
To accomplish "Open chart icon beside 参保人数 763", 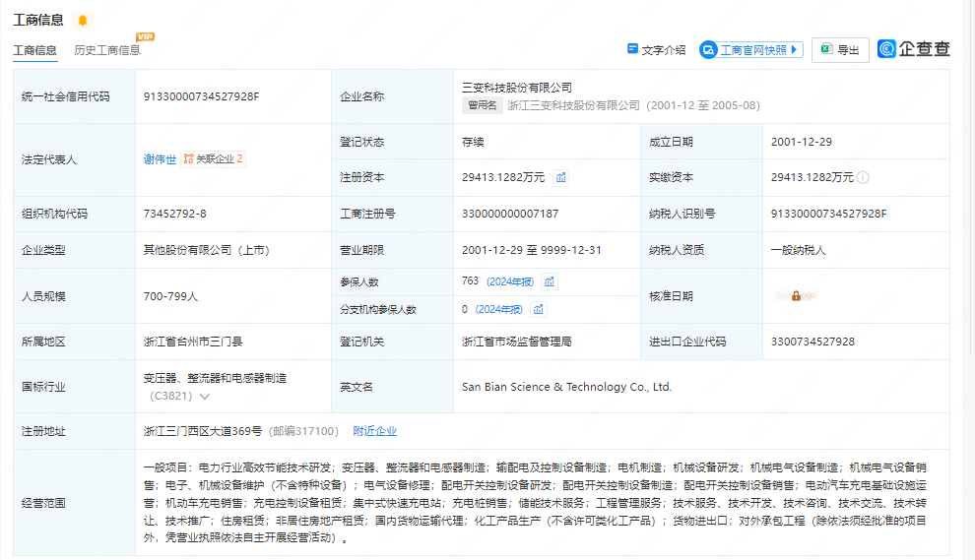I will point(550,282).
